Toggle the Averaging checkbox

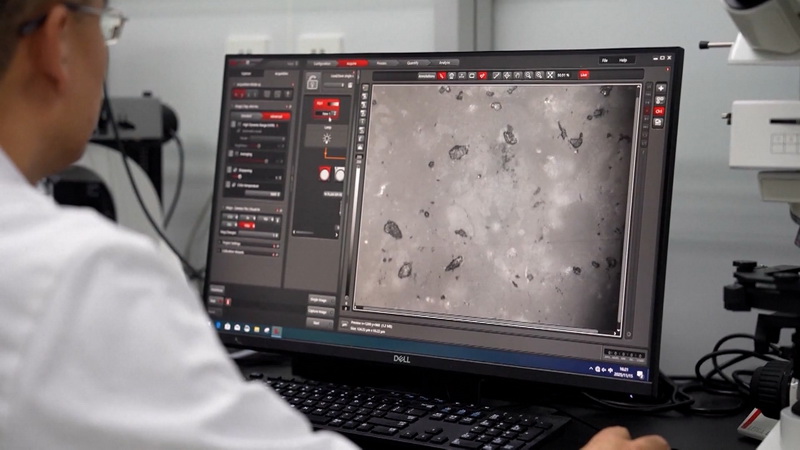pyautogui.click(x=235, y=156)
